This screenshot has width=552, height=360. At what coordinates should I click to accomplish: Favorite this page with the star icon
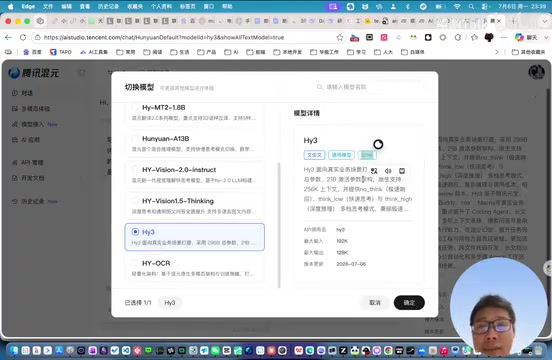tap(339, 37)
